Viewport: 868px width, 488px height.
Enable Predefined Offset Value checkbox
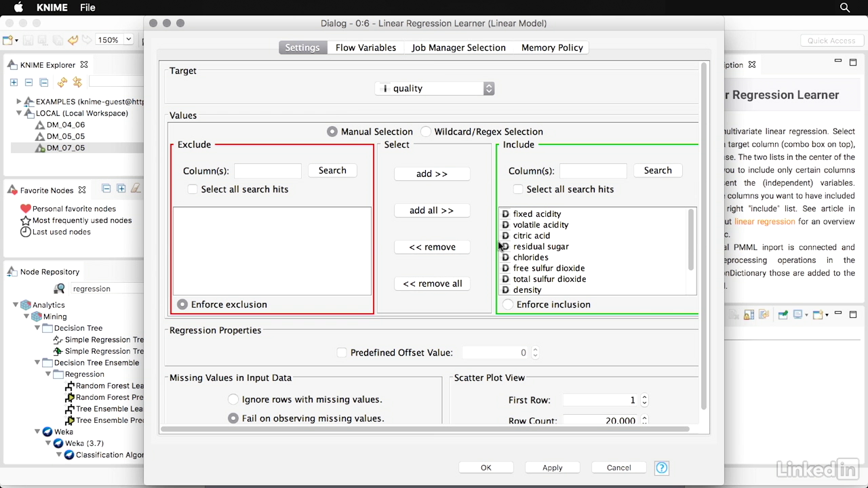click(x=342, y=352)
